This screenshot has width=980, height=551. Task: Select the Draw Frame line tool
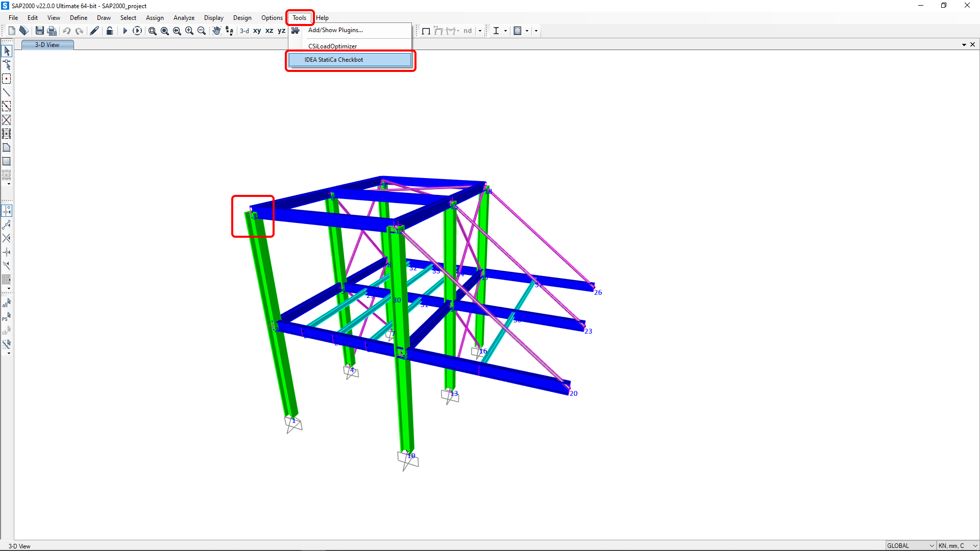(7, 92)
